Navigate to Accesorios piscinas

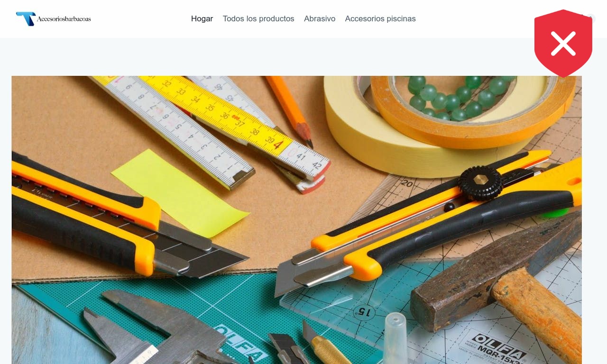[x=380, y=18]
